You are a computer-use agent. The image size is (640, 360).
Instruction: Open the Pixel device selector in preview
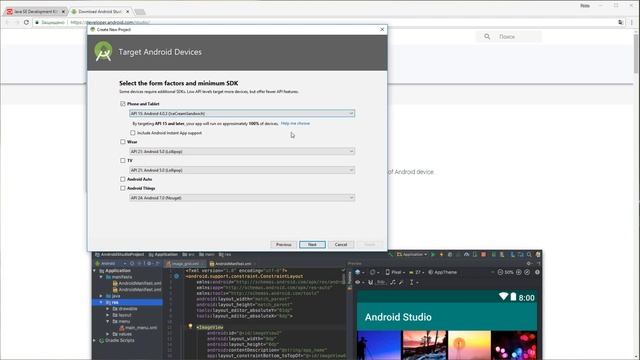tap(395, 272)
